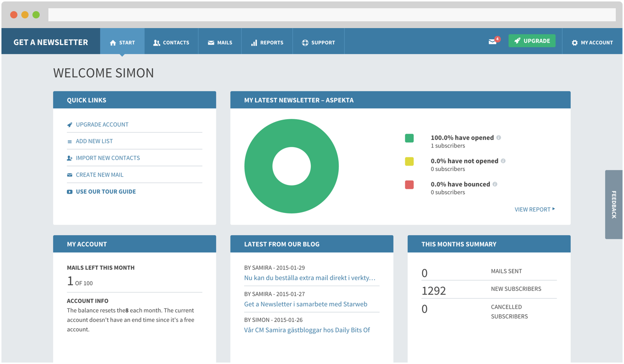Viewport: 624px width, 364px height.
Task: Click the info icon beside 'have not opened'
Action: (503, 161)
